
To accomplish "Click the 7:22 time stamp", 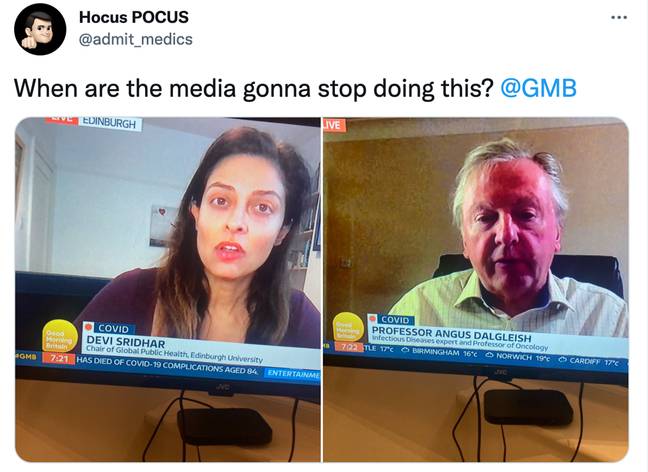I will pos(348,348).
